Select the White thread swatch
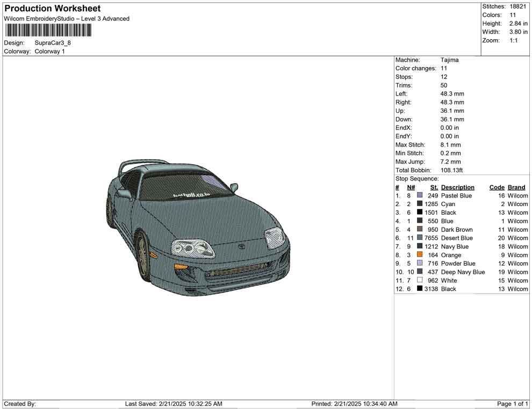The image size is (532, 409). (x=420, y=280)
